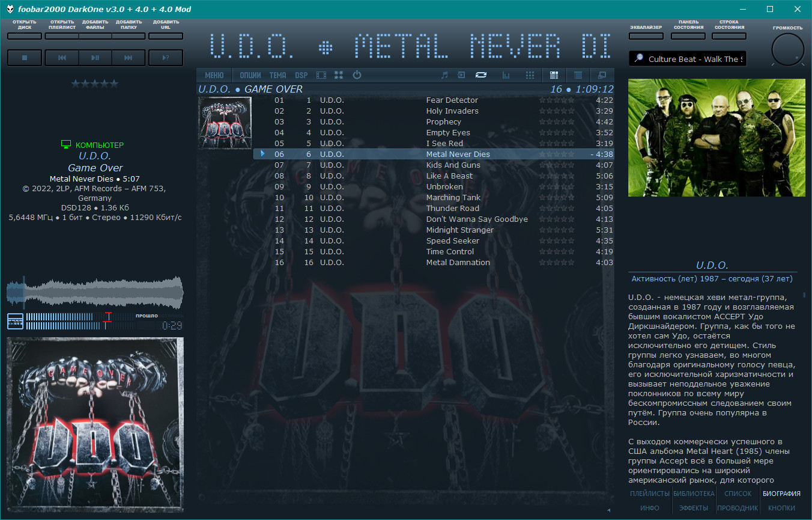
Task: Toggle the Строка состояния button
Action: (x=729, y=36)
